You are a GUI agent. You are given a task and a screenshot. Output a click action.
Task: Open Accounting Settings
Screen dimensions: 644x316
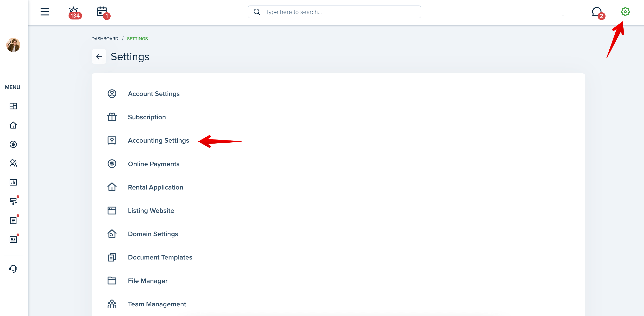pyautogui.click(x=158, y=140)
